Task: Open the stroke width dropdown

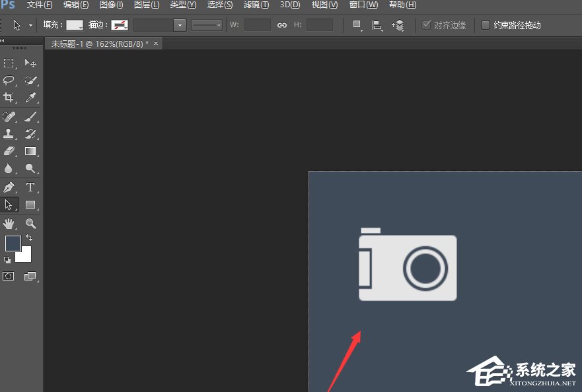Action: click(x=180, y=25)
